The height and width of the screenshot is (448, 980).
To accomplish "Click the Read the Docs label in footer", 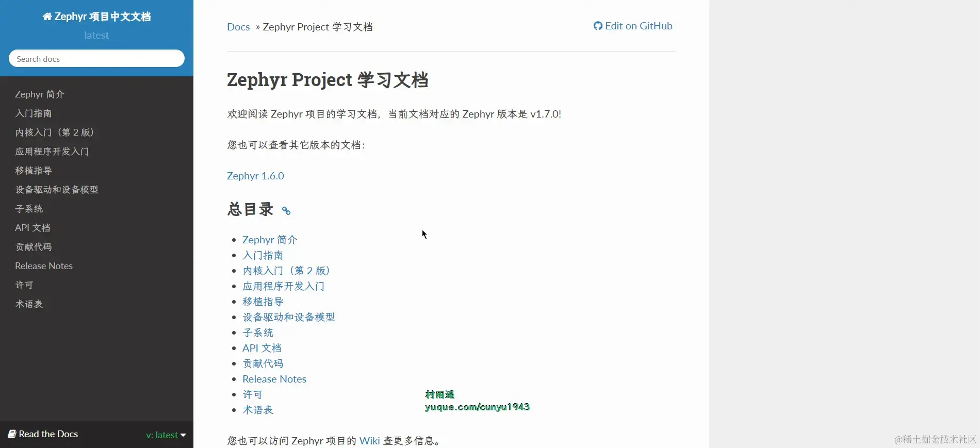I will tap(48, 434).
